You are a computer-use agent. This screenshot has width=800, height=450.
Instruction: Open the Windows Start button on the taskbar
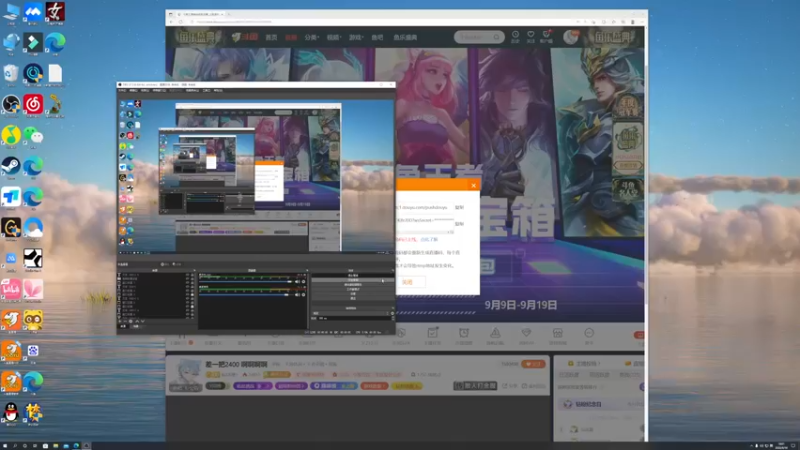[5, 445]
